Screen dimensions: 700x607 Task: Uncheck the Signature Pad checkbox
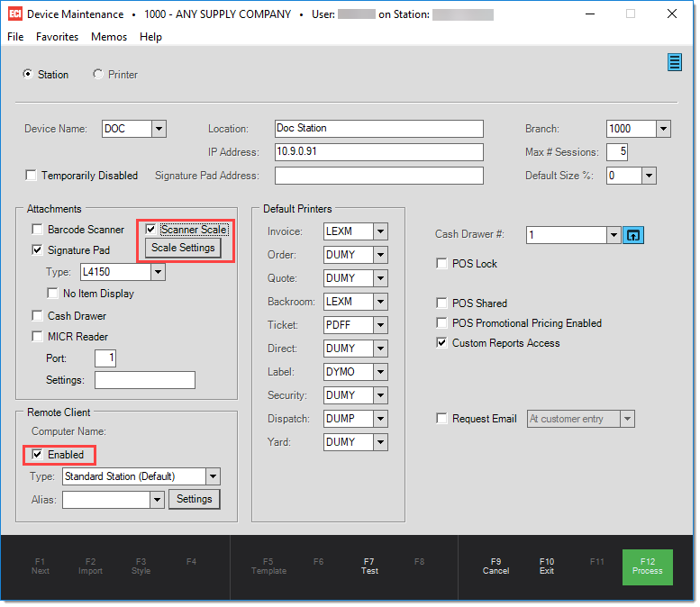coord(38,251)
